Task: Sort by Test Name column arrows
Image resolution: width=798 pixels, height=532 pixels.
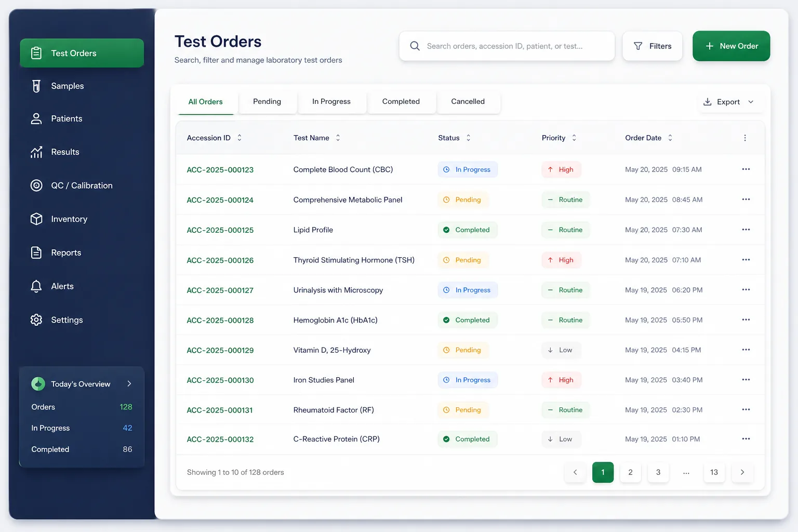Action: click(338, 138)
